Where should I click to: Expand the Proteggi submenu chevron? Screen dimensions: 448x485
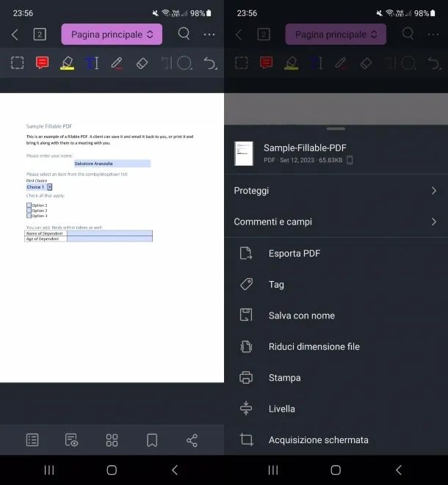tap(434, 191)
